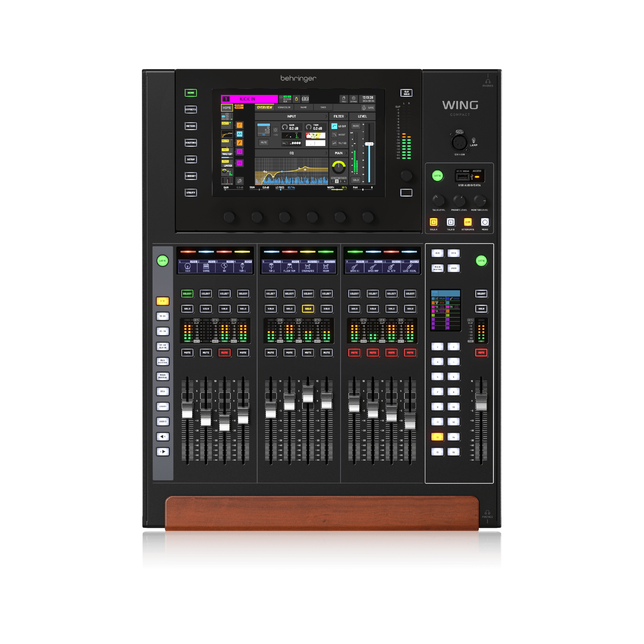Tap the EQ curve graph on the touchscreen

point(292,171)
